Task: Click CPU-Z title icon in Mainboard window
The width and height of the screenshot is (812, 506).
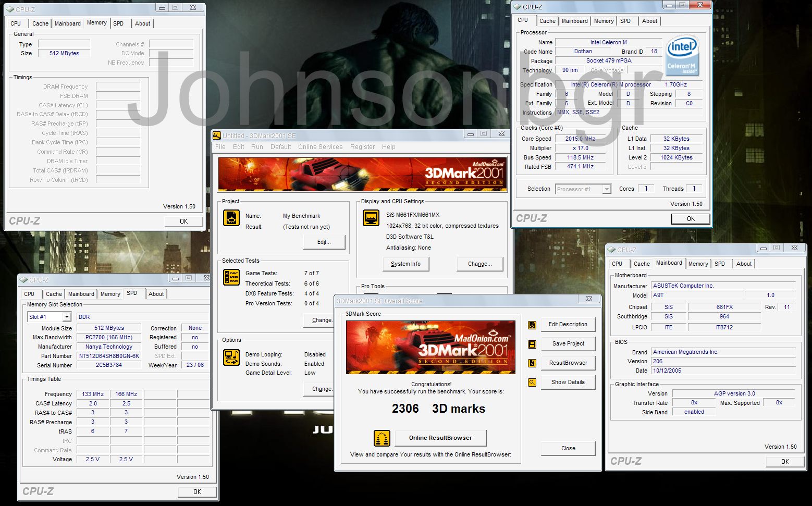Action: pos(611,250)
